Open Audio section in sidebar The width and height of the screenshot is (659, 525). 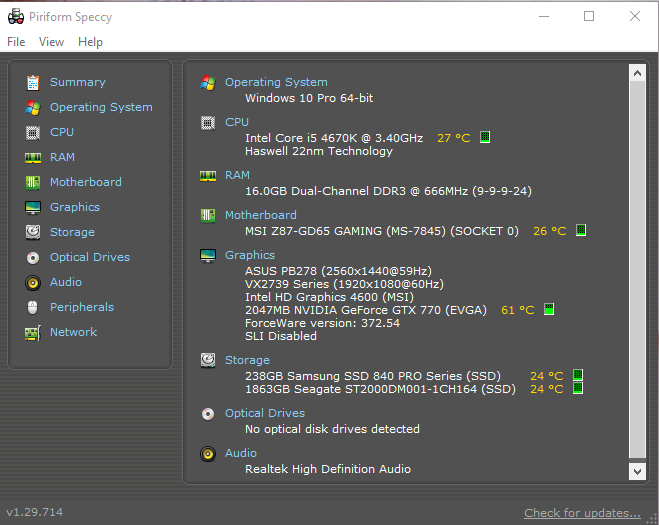pos(66,282)
